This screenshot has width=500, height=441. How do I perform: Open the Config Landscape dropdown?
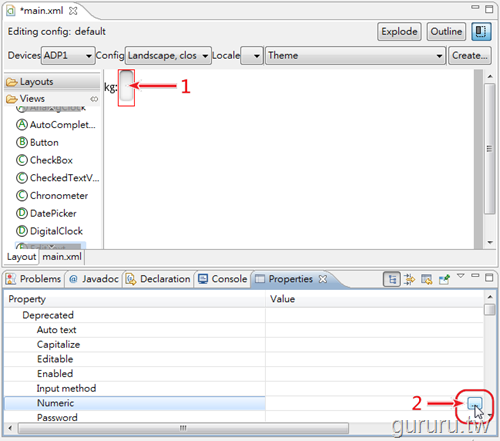(168, 56)
